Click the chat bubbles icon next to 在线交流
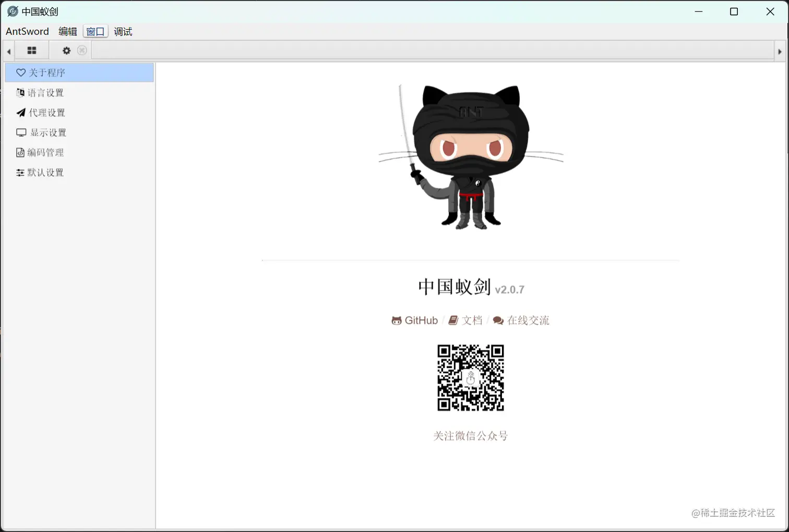Screen dimensions: 789x532 [x=498, y=321]
